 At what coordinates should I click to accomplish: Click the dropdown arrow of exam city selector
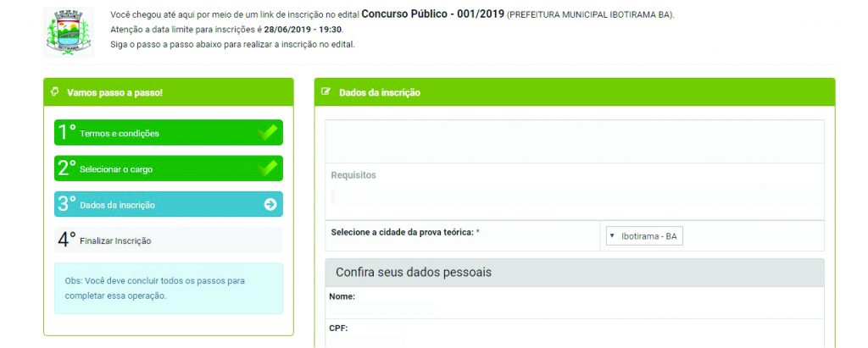[x=612, y=236]
